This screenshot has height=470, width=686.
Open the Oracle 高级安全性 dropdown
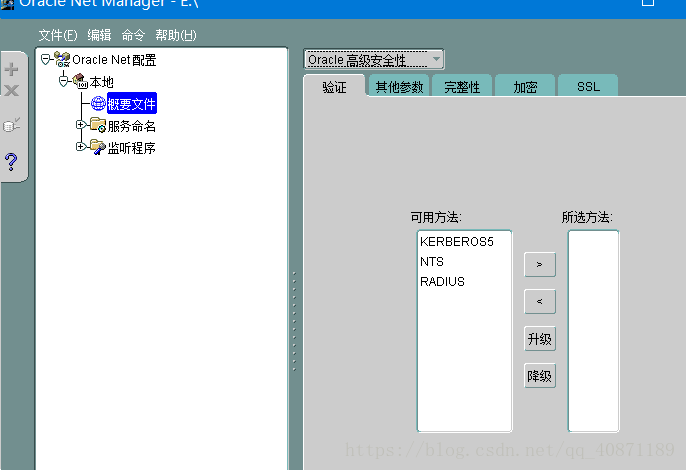(374, 60)
